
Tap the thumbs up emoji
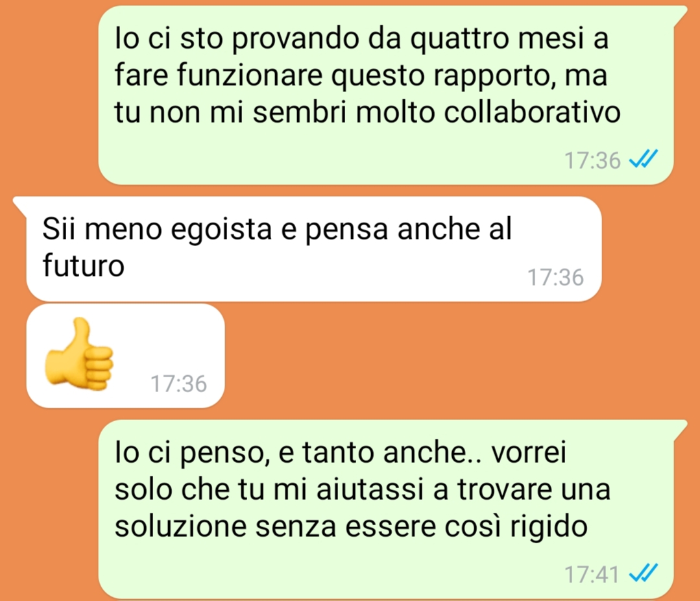(78, 354)
